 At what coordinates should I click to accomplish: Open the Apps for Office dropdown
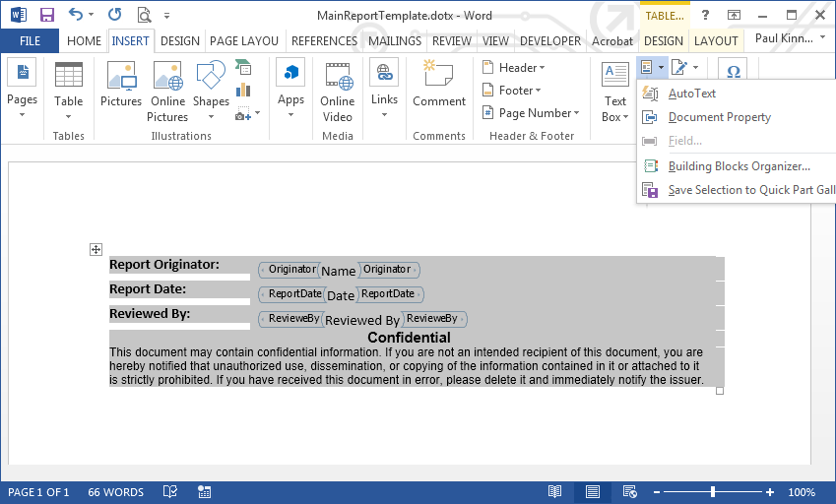point(290,89)
